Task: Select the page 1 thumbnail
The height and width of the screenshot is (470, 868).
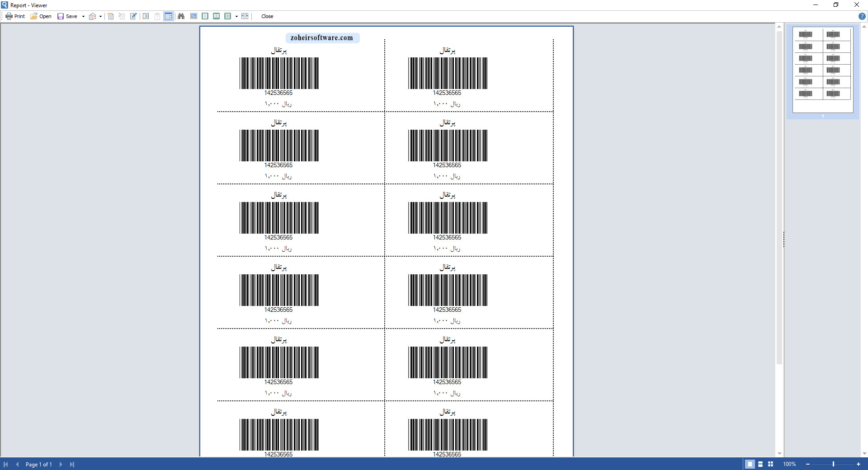Action: point(823,70)
